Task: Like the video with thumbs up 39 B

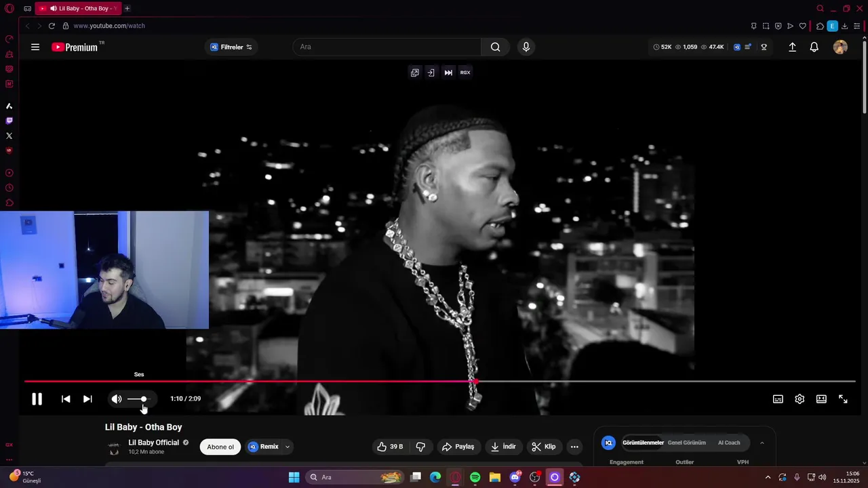Action: click(x=390, y=447)
